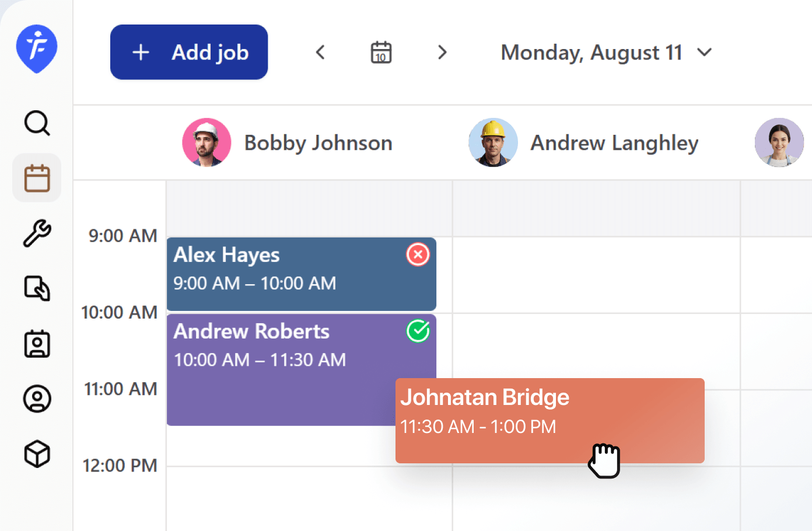The image size is (812, 531).
Task: Select the customer profile icon in sidebar
Action: click(x=36, y=399)
